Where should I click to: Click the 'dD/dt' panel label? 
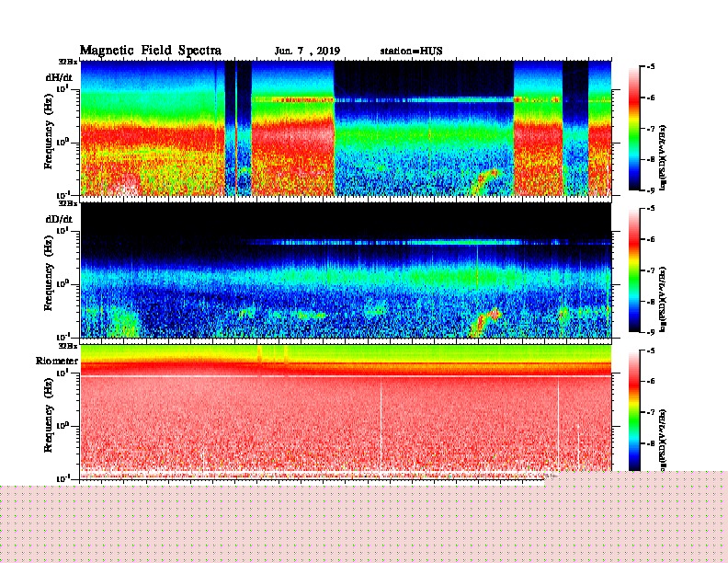(59, 219)
